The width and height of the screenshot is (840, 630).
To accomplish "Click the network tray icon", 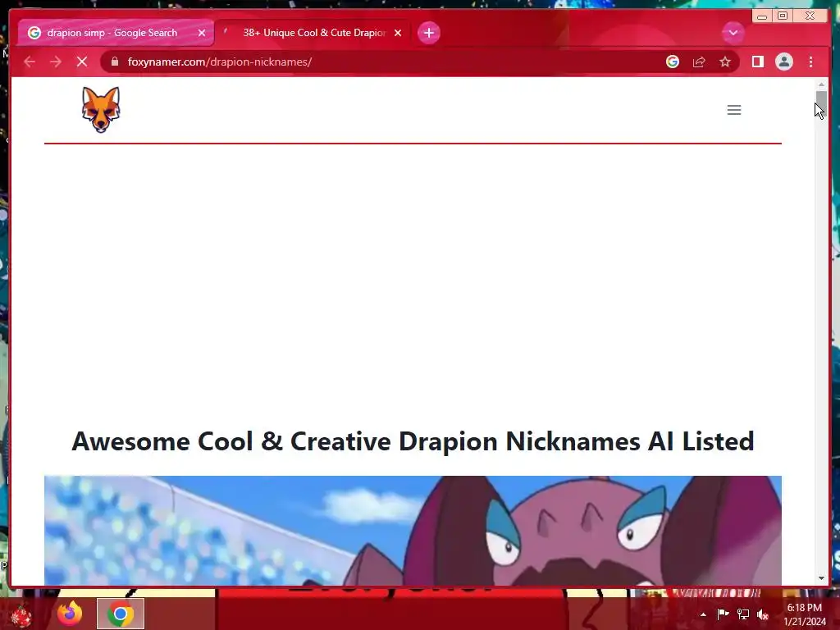I will coord(743,614).
